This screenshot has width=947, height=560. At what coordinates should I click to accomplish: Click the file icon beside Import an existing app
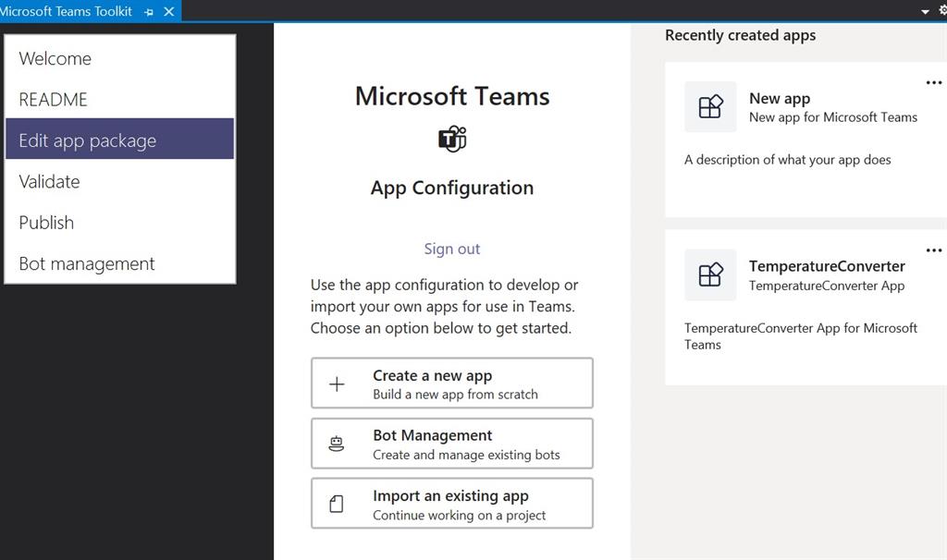(337, 504)
